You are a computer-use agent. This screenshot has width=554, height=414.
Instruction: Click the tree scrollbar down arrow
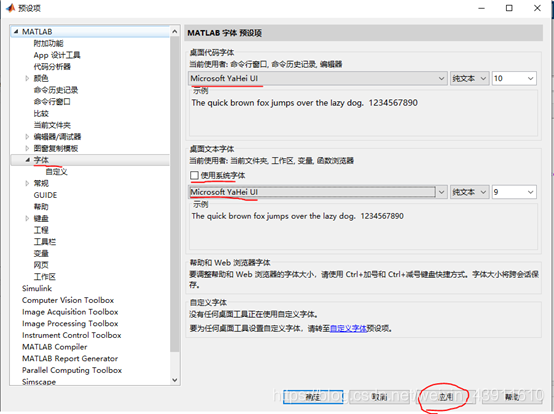tap(175, 380)
